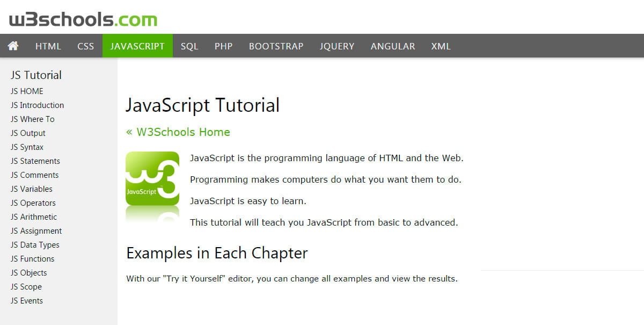Open the JS Statements chapter
Viewport: 644px width, 325px height.
point(35,161)
